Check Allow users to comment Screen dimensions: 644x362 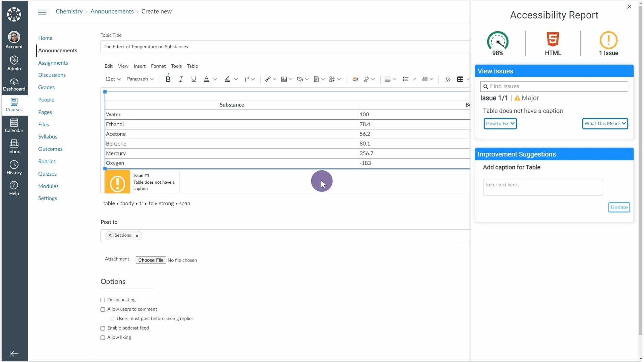pos(103,309)
